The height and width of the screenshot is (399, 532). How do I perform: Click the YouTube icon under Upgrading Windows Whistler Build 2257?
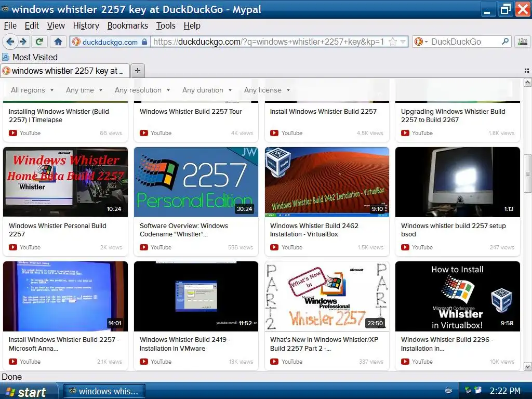point(405,133)
